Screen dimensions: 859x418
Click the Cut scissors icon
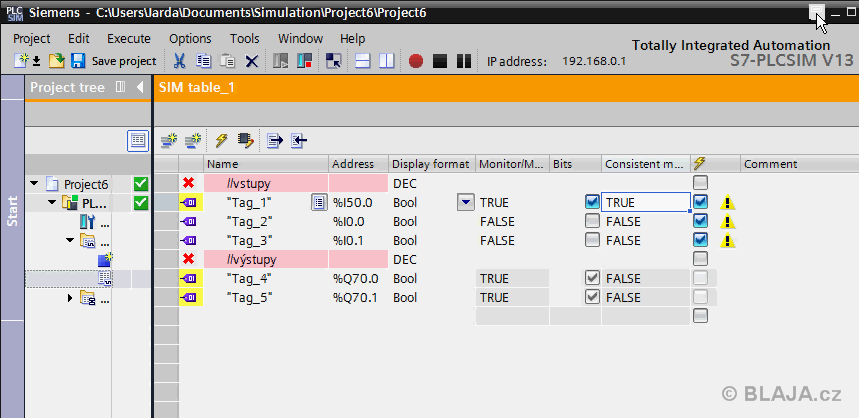pyautogui.click(x=179, y=60)
